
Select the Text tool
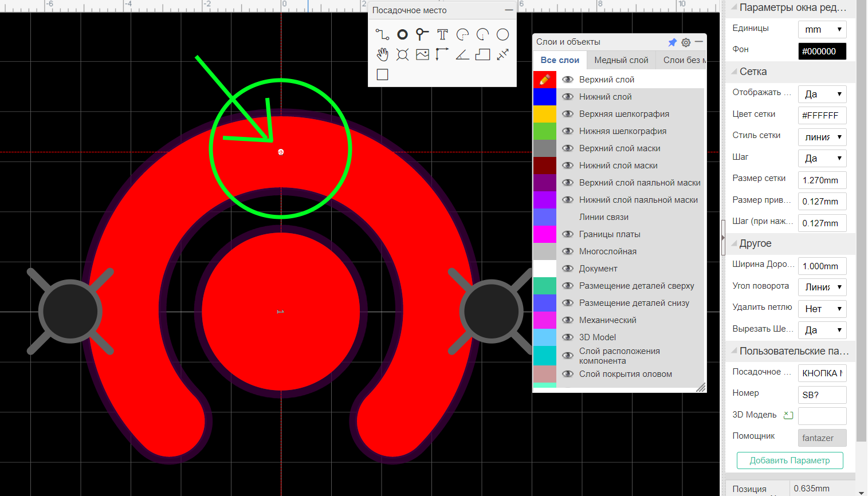pyautogui.click(x=442, y=34)
